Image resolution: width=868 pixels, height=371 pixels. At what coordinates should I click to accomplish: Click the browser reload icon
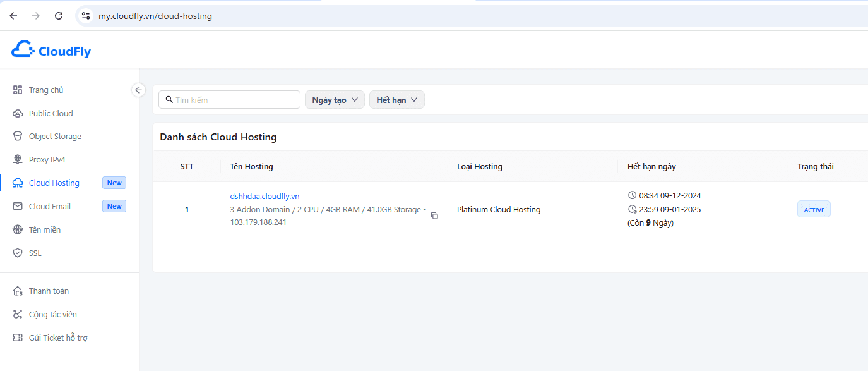[x=59, y=16]
